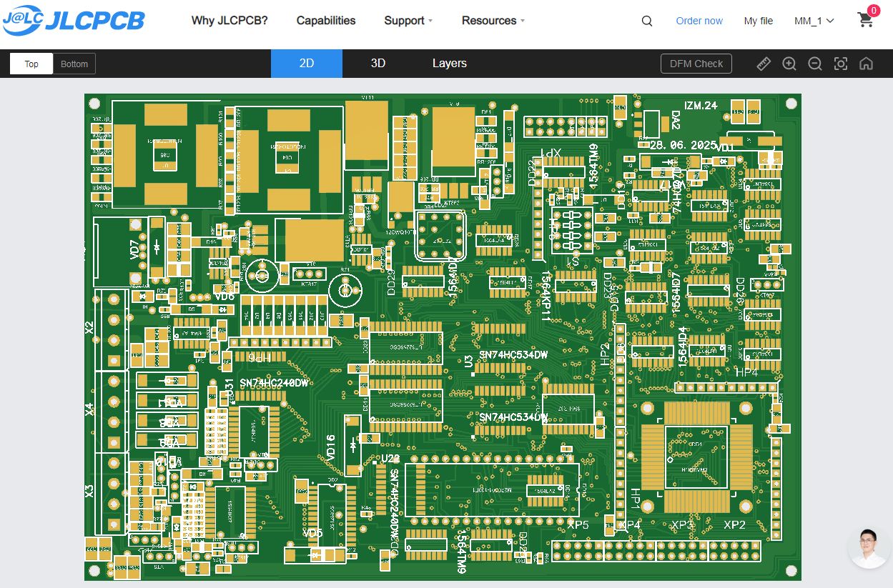Viewport: 893px width, 588px height.
Task: Expand the Resources dropdown menu
Action: pyautogui.click(x=493, y=21)
